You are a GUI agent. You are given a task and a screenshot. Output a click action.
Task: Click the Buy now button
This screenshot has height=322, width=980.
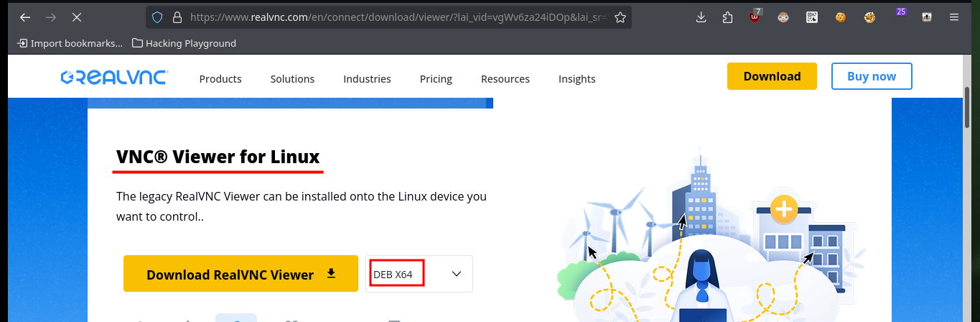(872, 76)
